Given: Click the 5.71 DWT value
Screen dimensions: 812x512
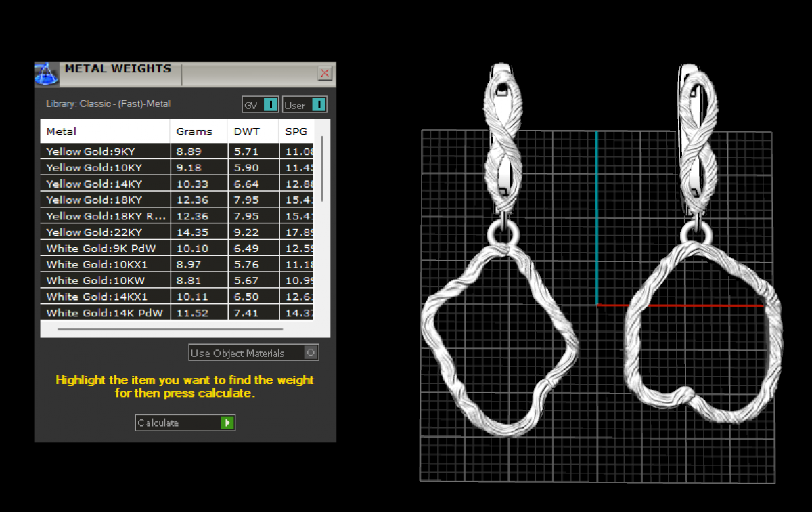Looking at the screenshot, I should tap(246, 152).
